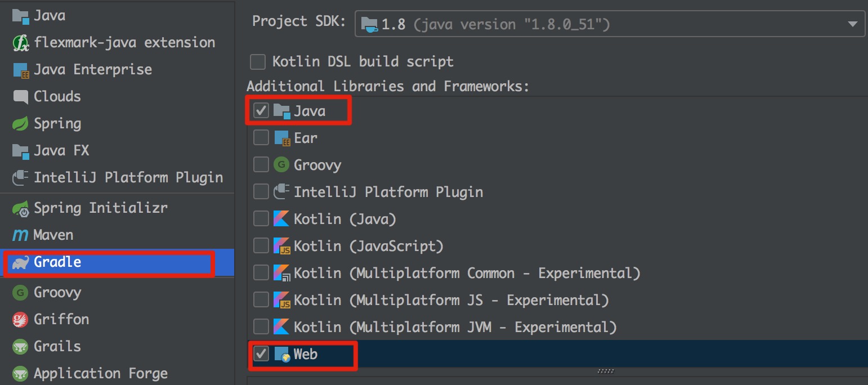Click the Clouds speech-bubble icon
The image size is (868, 385).
20,97
